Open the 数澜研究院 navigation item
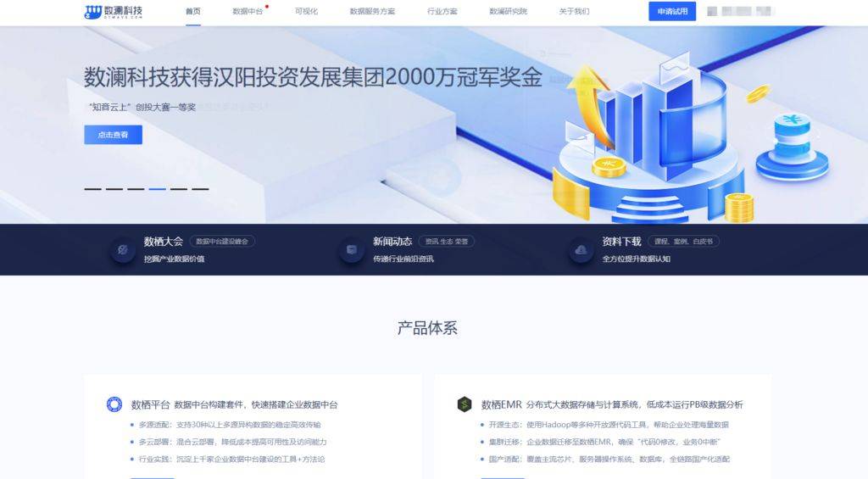Screen dimensions: 868x479 tap(509, 11)
